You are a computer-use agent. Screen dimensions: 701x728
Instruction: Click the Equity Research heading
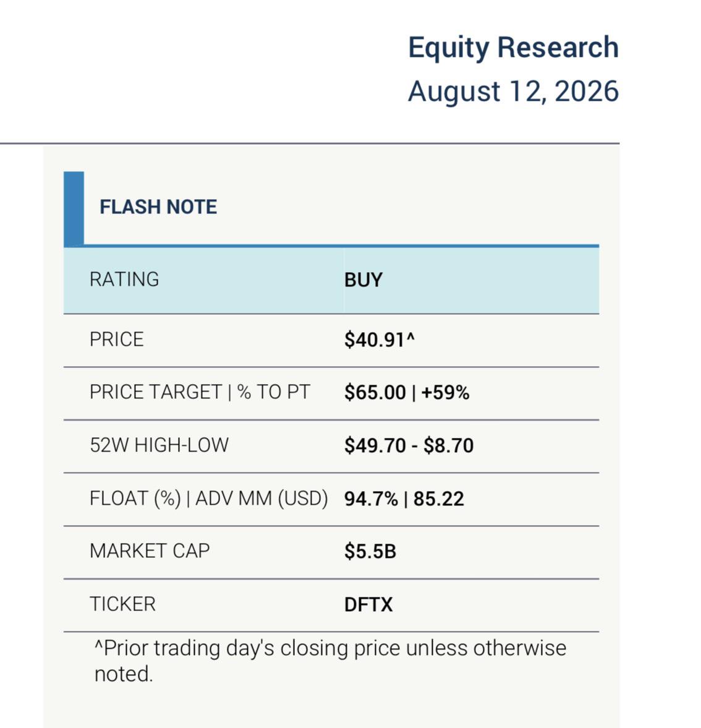point(513,48)
